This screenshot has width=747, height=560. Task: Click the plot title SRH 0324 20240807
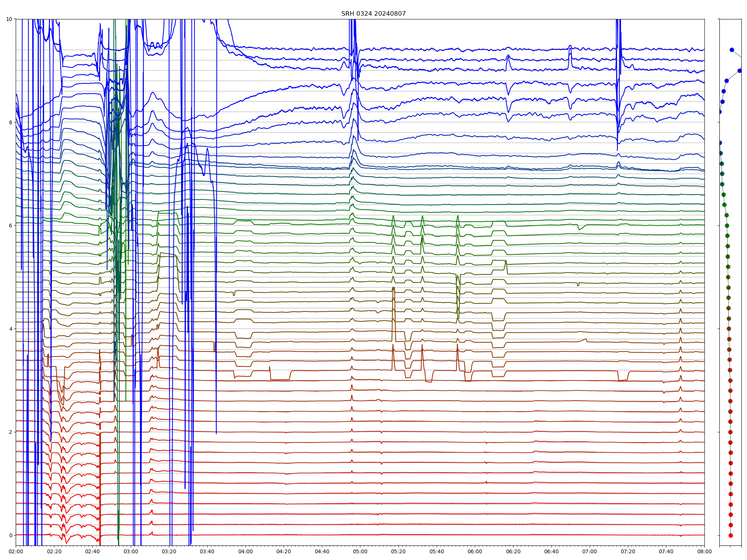373,14
